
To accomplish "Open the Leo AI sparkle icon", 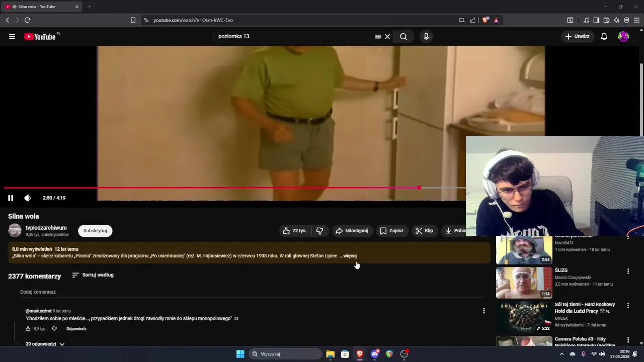I will click(x=616, y=20).
